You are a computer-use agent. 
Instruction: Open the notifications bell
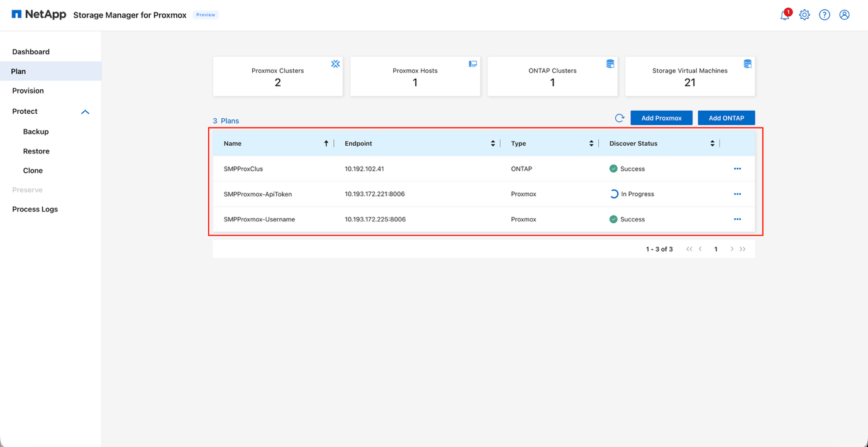(x=784, y=15)
